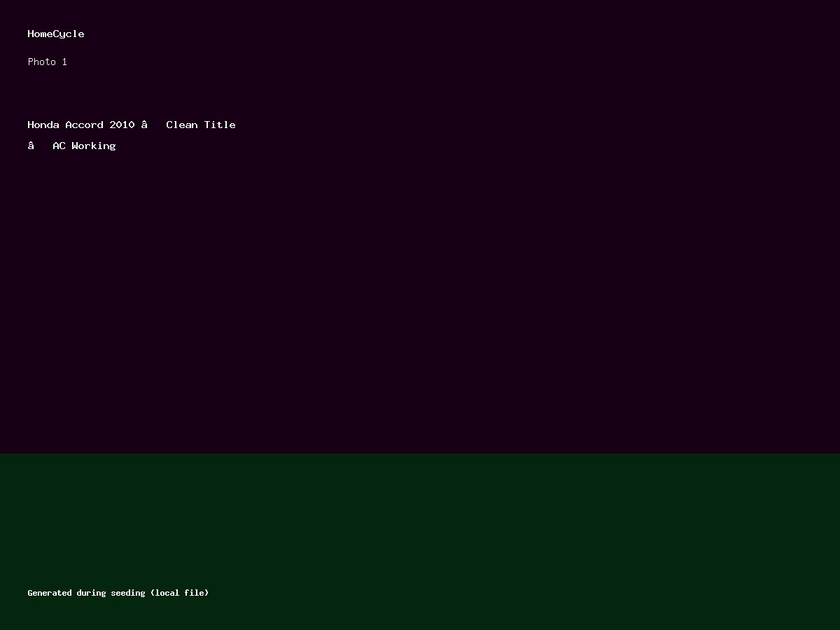Click the Cycle part of the HomeCycle title

(x=69, y=34)
